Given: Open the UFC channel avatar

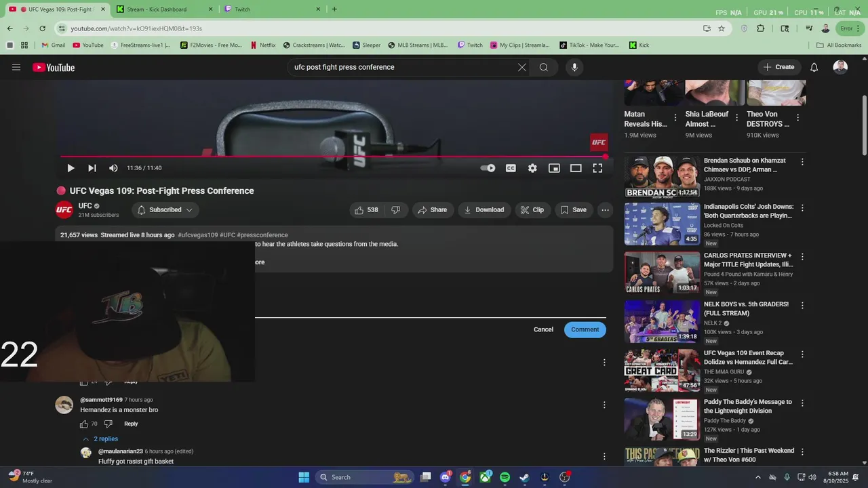Looking at the screenshot, I should (64, 210).
